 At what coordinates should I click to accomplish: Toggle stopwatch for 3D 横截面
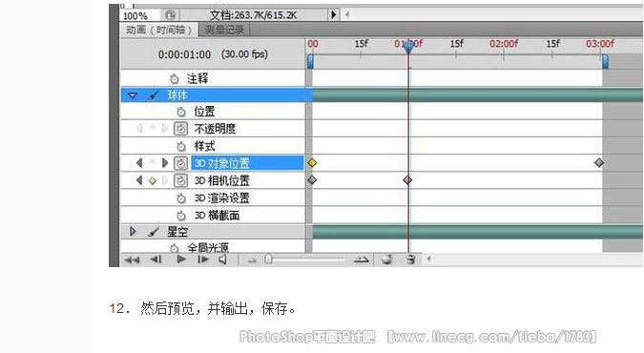click(x=181, y=216)
